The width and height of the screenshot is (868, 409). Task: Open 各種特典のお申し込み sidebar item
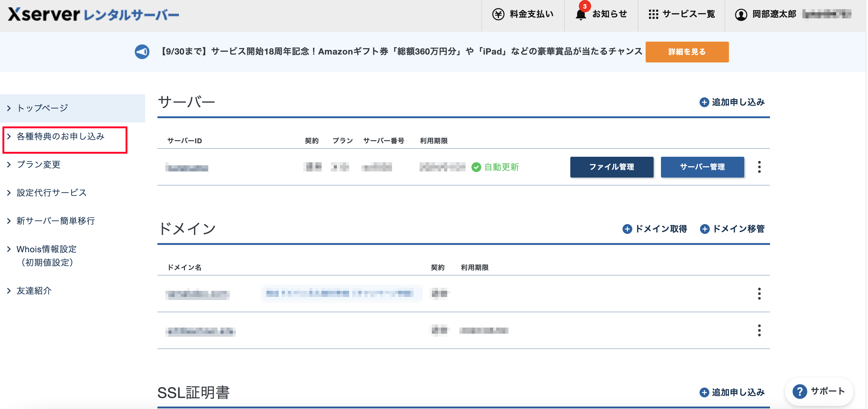(61, 137)
